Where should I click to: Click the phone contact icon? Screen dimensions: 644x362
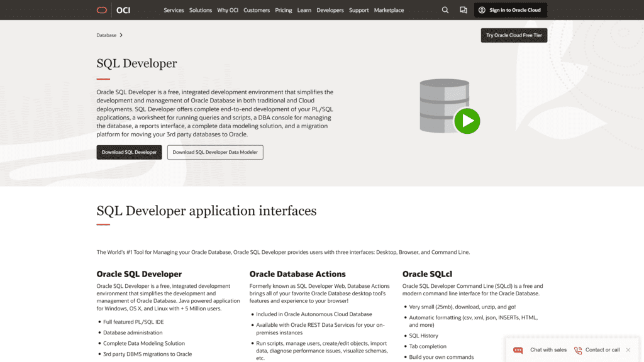click(578, 350)
